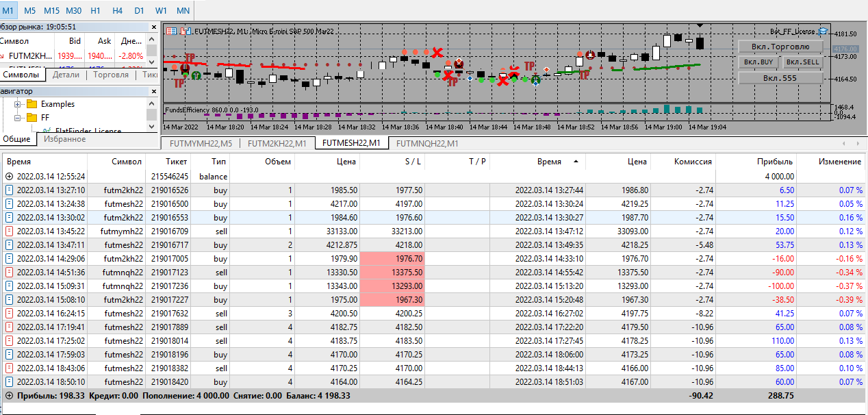
Task: Click the buy icon of ticket 219018196
Action: click(x=9, y=354)
